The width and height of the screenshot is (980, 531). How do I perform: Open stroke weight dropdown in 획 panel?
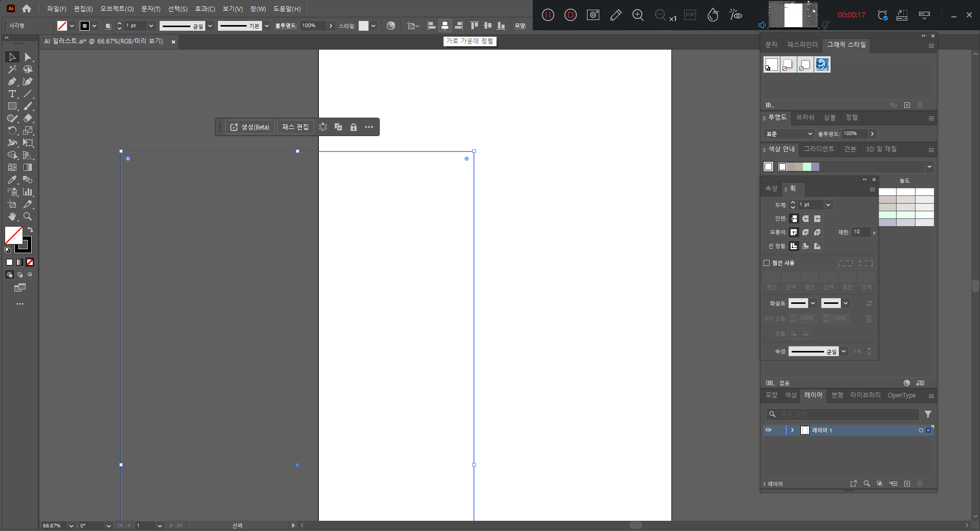pos(828,205)
